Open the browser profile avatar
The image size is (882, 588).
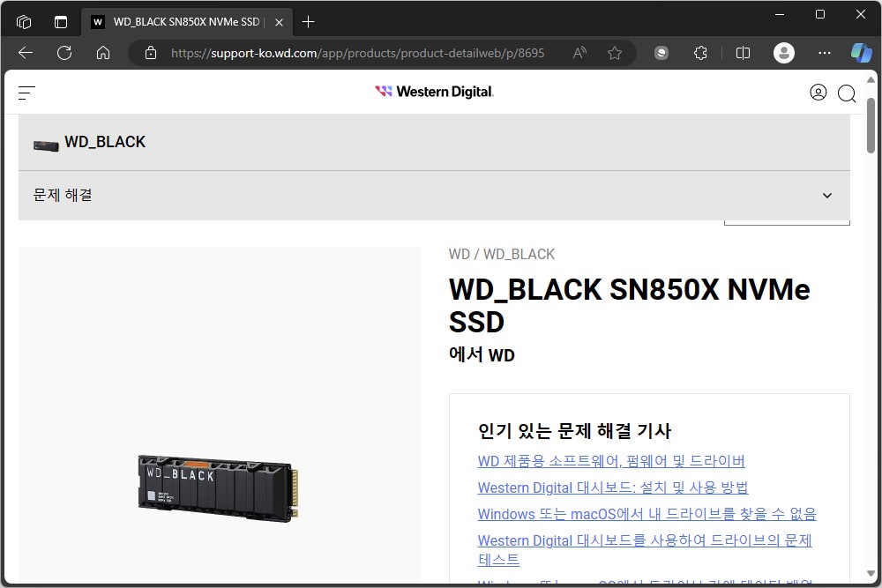pos(783,53)
